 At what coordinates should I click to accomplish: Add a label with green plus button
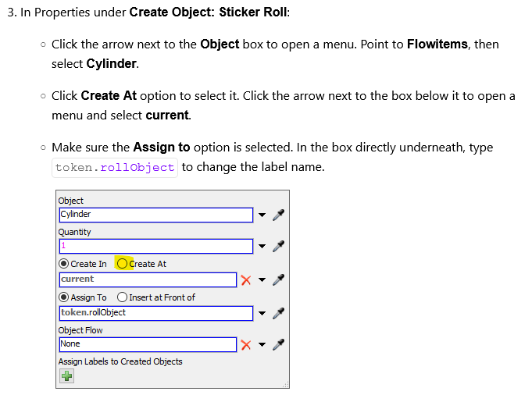point(66,376)
